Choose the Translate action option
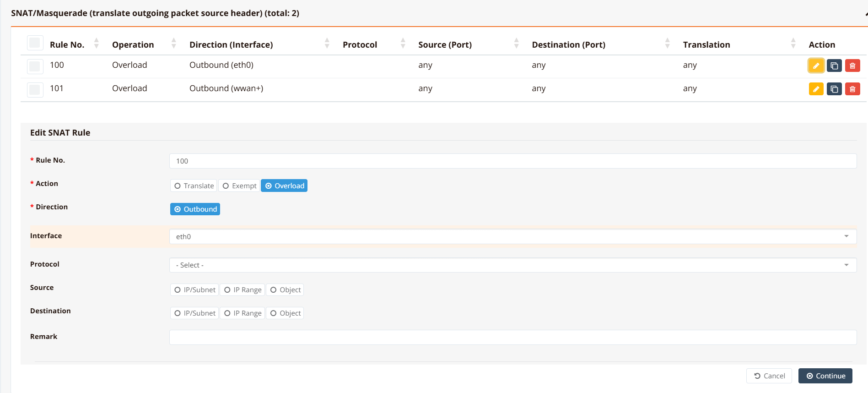 194,186
